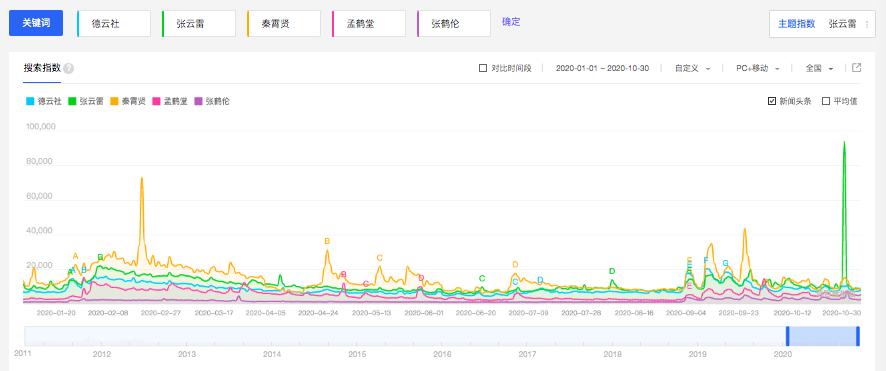This screenshot has height=371, width=886.
Task: Click the orange news marker B near 2020-04-24
Action: click(327, 241)
